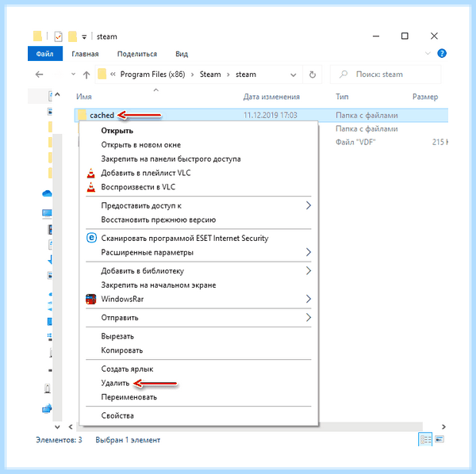
Task: Click the Файл "VDF" type cell
Action: (355, 142)
